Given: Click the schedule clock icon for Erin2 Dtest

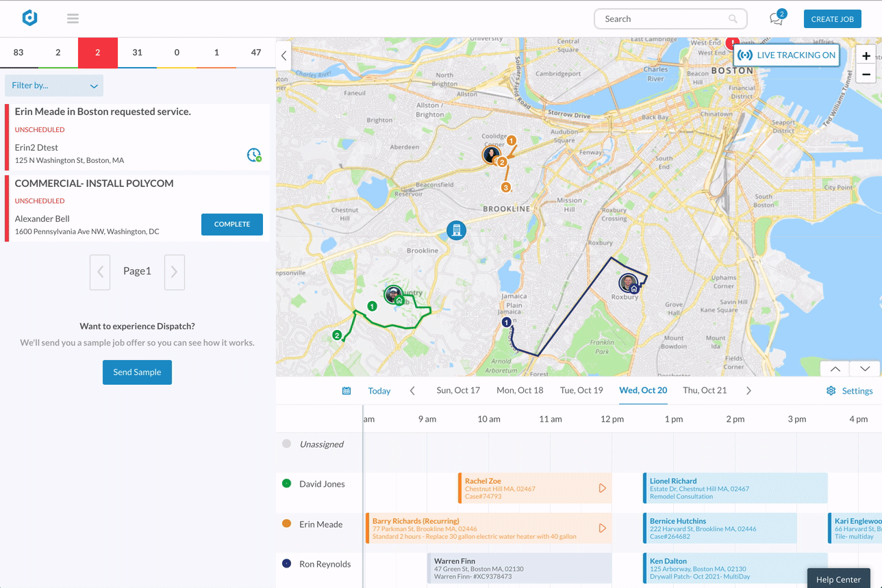Looking at the screenshot, I should pos(254,155).
